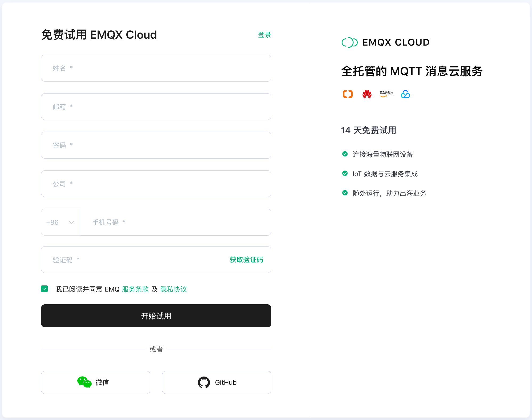Select the 验证码 verification code field
The width and height of the screenshot is (532, 420).
120,260
